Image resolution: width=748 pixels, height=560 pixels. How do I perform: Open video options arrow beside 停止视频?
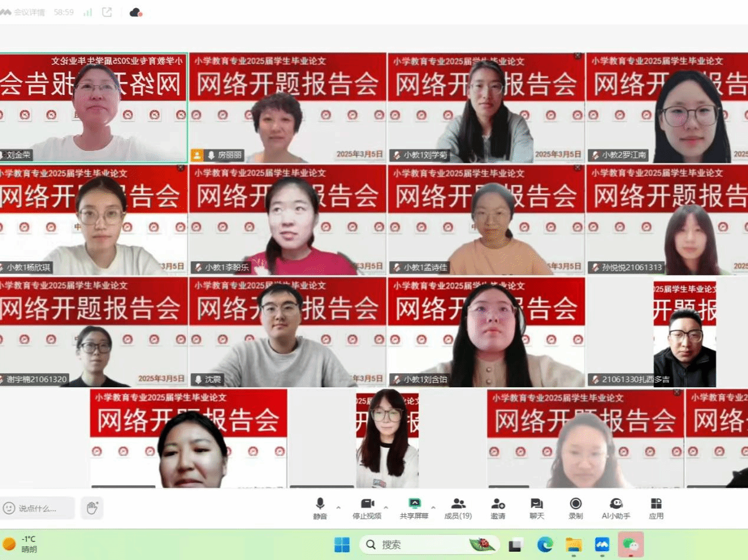[386, 507]
